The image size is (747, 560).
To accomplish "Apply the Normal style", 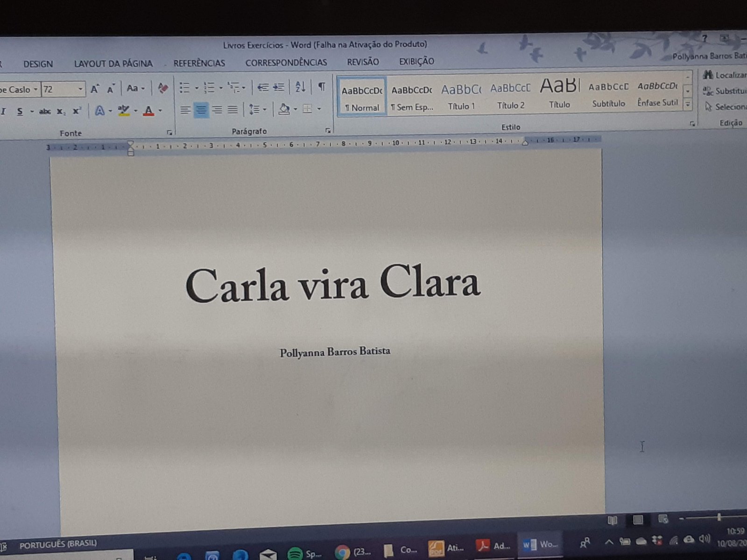I will 362,97.
